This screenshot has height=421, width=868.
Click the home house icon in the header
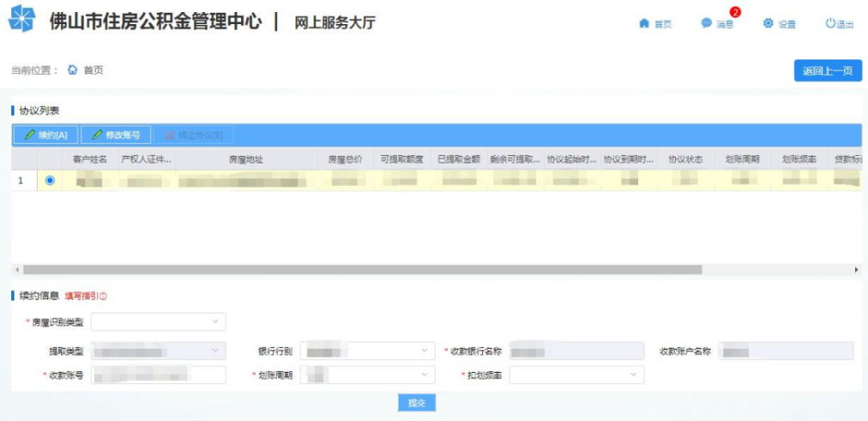coord(644,24)
